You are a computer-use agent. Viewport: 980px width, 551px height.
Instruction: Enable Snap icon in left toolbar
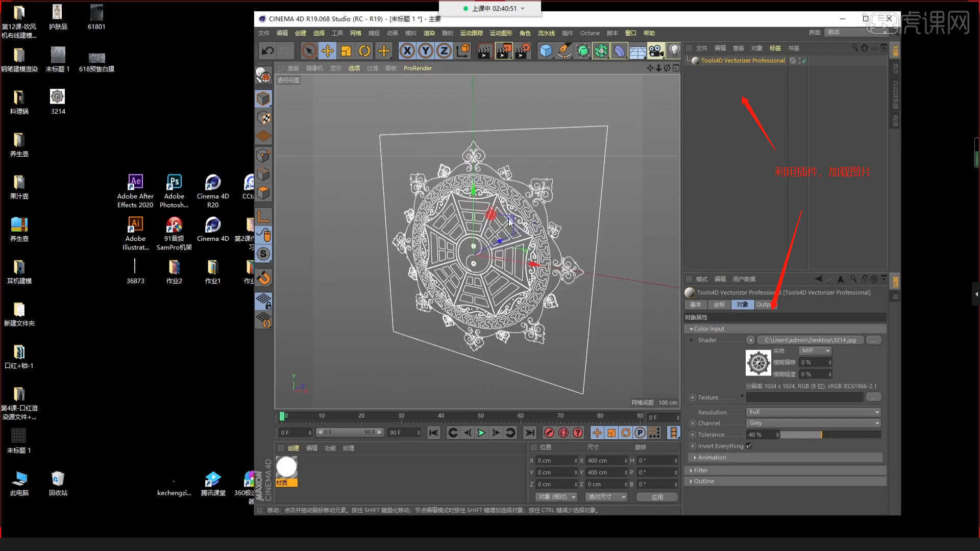(263, 254)
